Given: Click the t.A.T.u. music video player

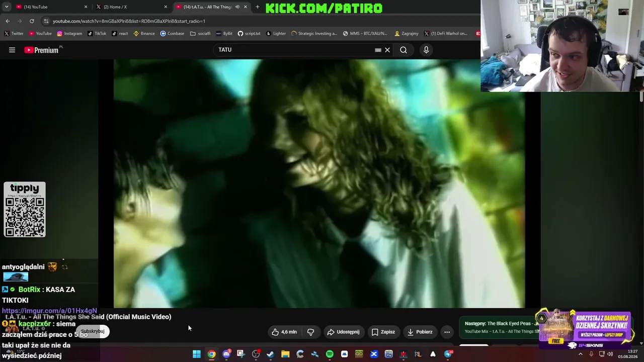Looking at the screenshot, I should (x=319, y=184).
